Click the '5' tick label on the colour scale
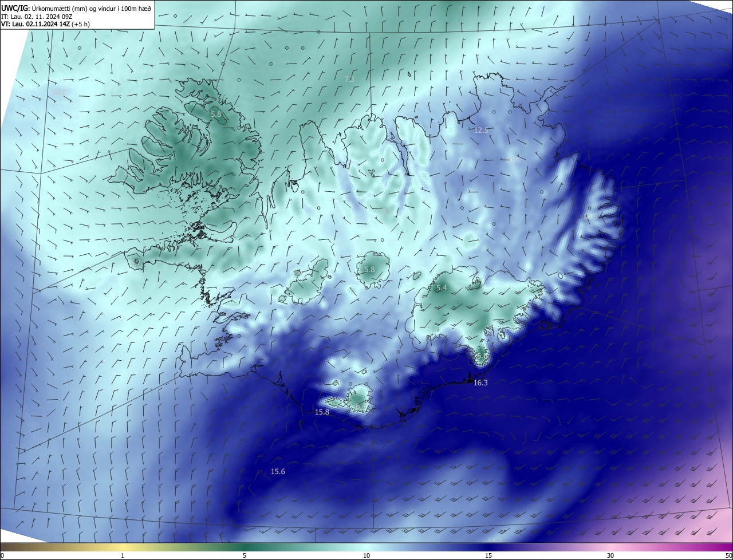This screenshot has width=733, height=560. click(x=245, y=556)
